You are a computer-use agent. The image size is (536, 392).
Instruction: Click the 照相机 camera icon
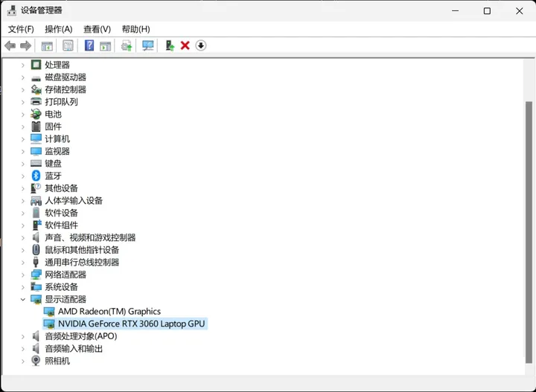(x=36, y=361)
